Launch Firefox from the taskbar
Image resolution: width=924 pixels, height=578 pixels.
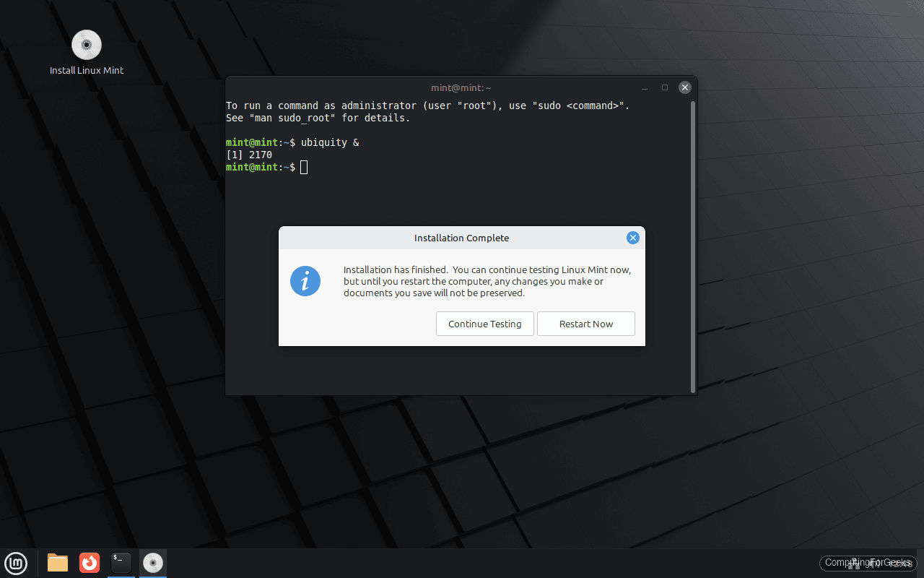89,563
